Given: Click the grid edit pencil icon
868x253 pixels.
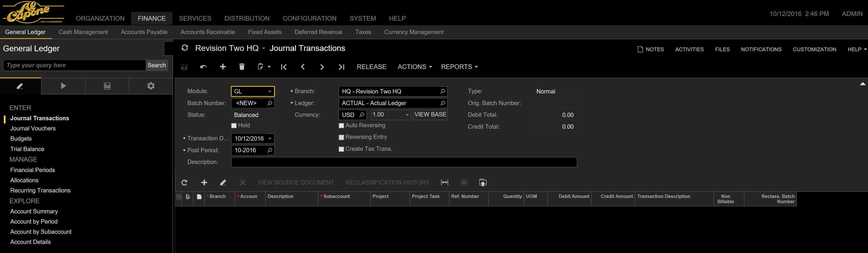Looking at the screenshot, I should pos(223,183).
